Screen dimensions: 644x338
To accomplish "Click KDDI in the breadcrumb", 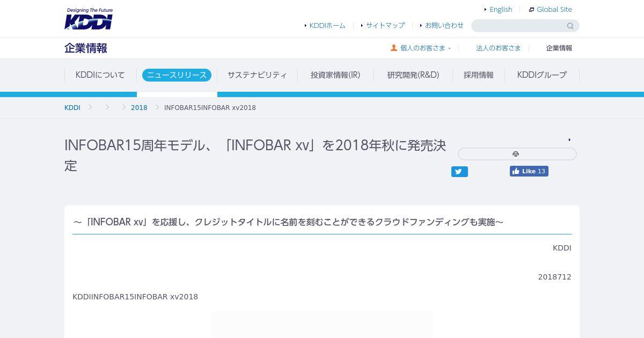I will click(72, 108).
